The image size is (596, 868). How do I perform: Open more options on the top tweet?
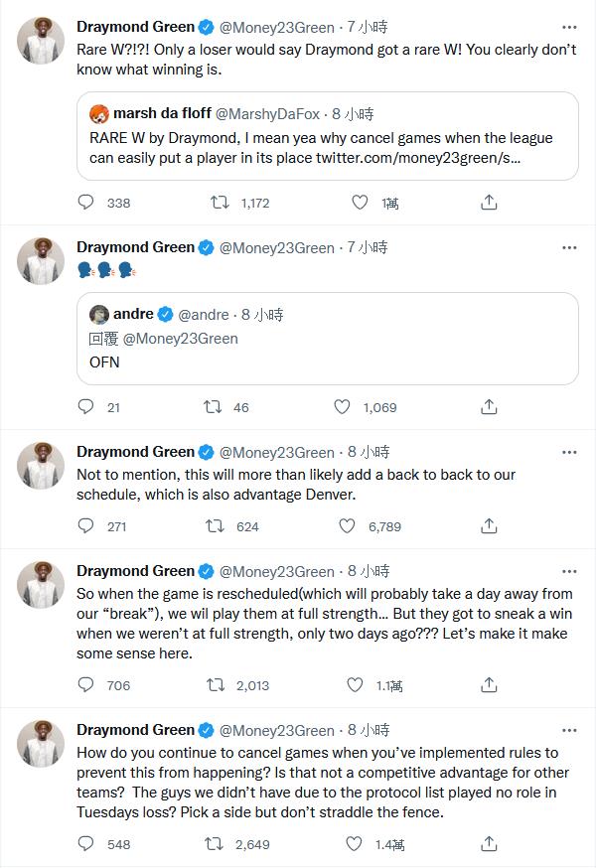568,28
